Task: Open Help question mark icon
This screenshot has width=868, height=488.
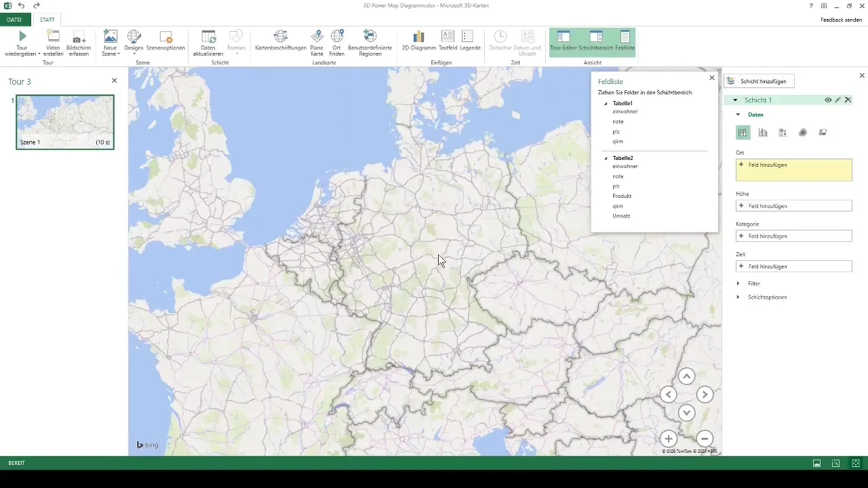Action: [x=811, y=5]
